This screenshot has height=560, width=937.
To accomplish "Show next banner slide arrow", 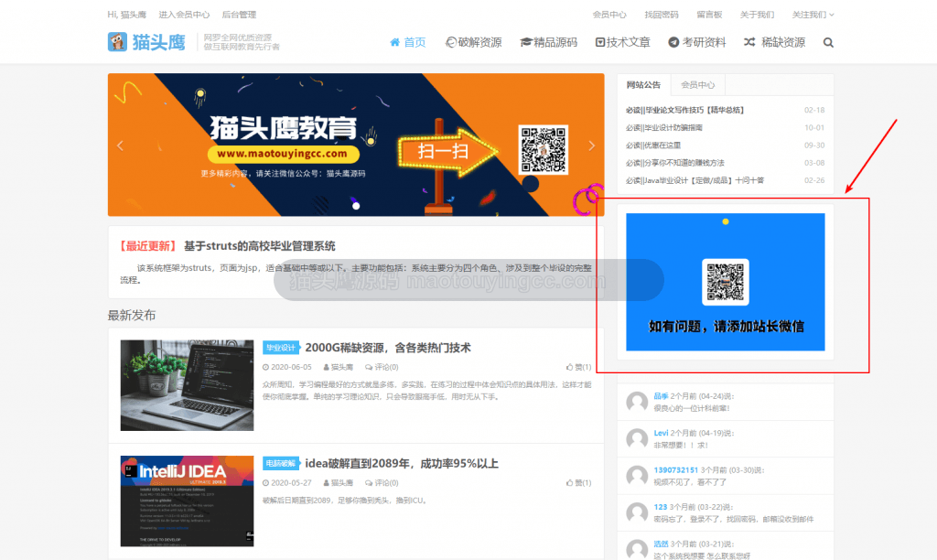I will point(592,145).
